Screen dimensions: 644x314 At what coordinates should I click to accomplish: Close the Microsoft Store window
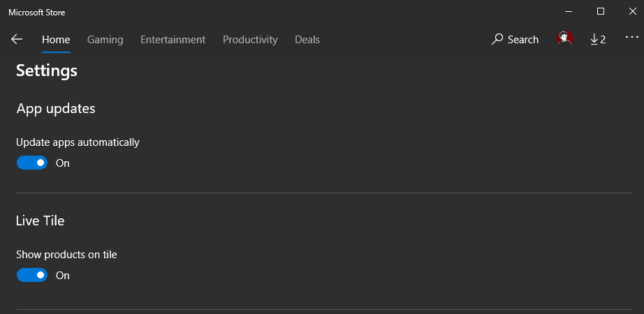click(633, 11)
